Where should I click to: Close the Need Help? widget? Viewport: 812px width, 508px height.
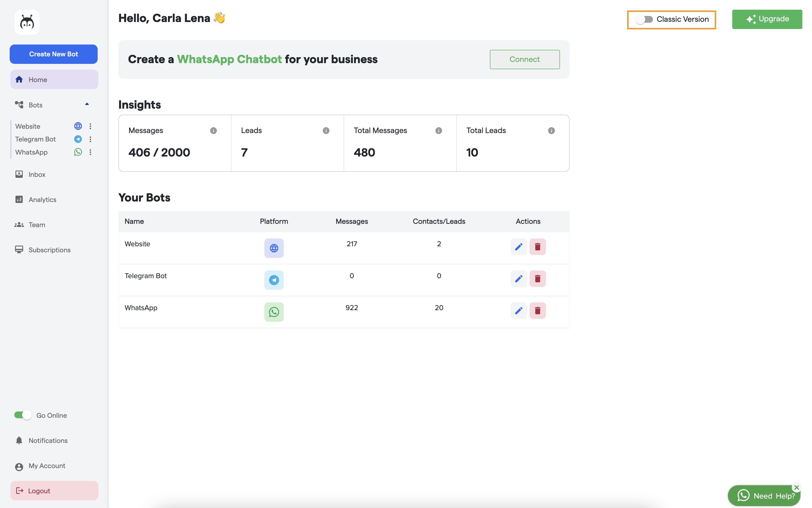pos(796,487)
